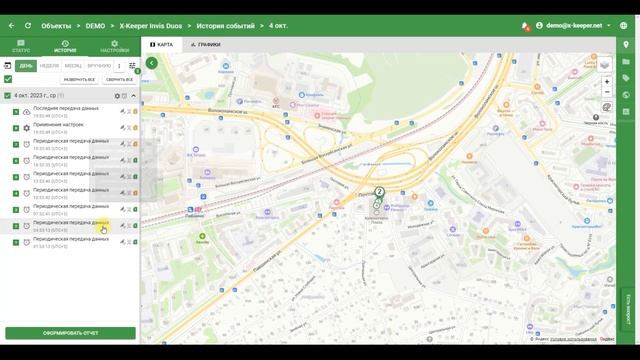Open the calendar date picker icon

click(x=7, y=65)
